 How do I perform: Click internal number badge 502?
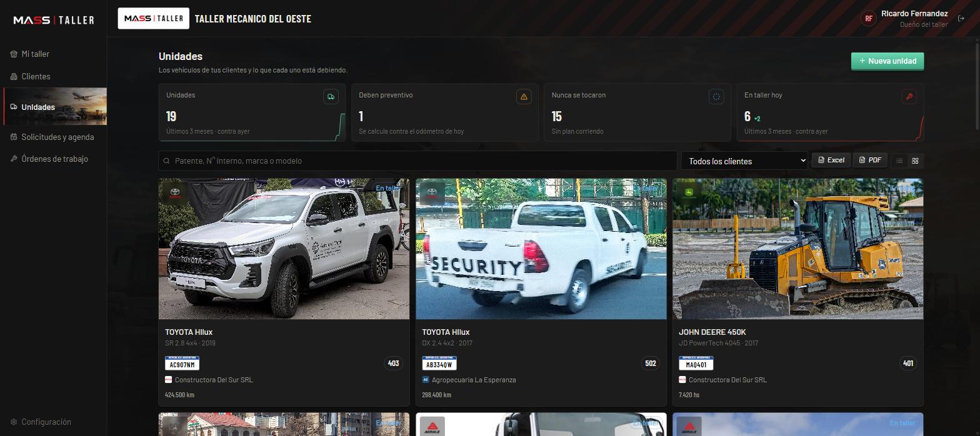(651, 364)
